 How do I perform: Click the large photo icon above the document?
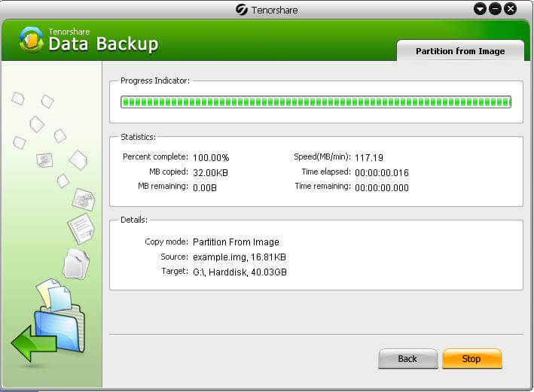tap(83, 199)
